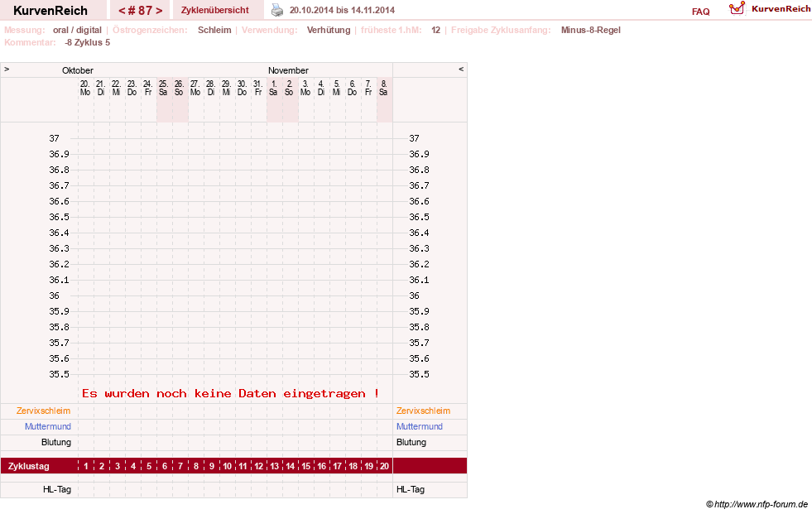Select the Verwendung value 'Verhütung'
Image resolution: width=812 pixels, height=514 pixels.
pos(329,30)
